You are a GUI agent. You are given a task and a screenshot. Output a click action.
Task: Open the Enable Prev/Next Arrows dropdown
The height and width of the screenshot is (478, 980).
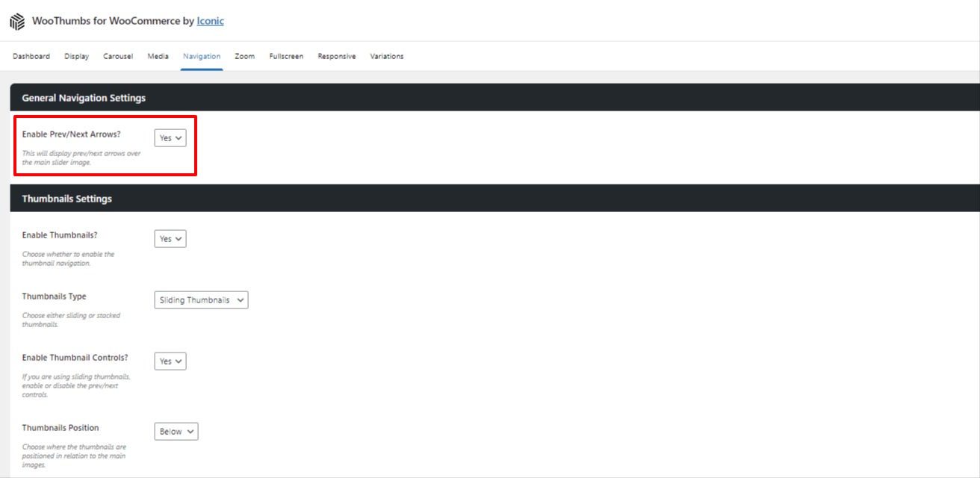coord(170,137)
